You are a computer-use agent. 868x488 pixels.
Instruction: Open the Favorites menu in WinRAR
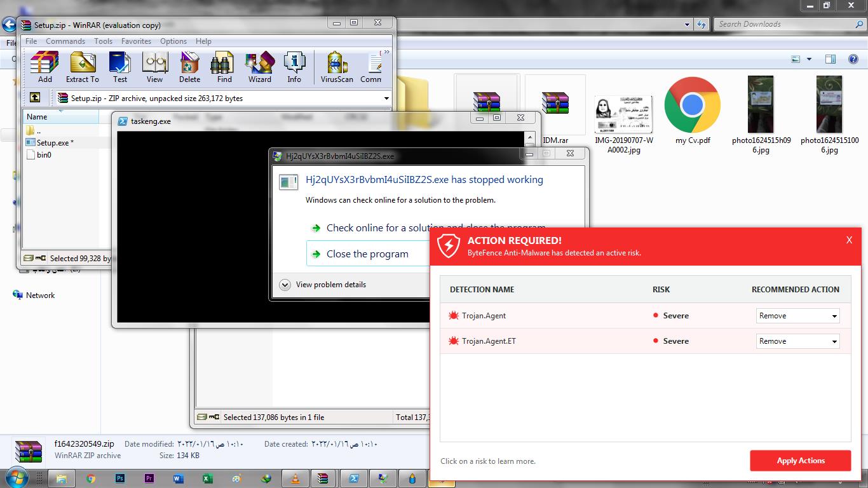coord(136,41)
